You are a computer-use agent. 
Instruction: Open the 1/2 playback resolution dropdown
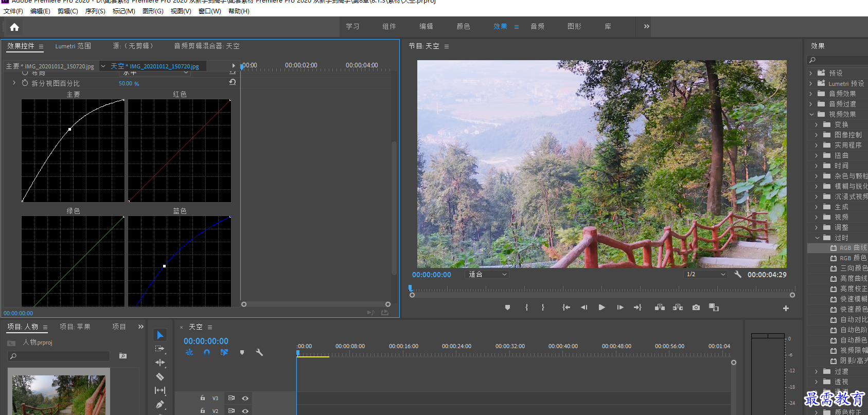(705, 275)
